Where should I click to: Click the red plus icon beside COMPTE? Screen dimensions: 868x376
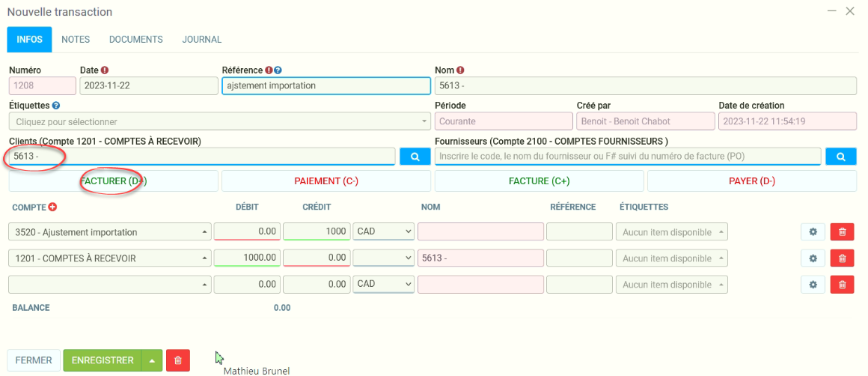pyautogui.click(x=53, y=207)
